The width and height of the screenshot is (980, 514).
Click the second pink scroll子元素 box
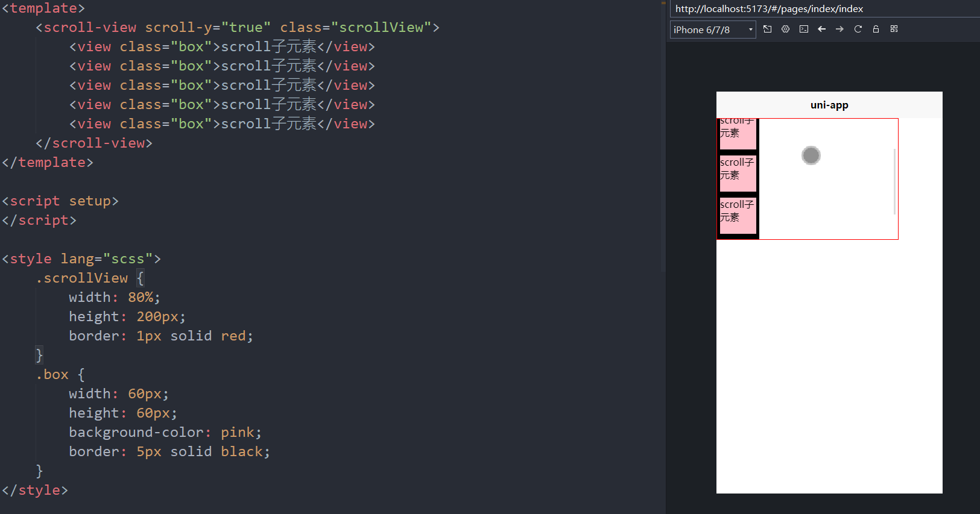pyautogui.click(x=738, y=174)
